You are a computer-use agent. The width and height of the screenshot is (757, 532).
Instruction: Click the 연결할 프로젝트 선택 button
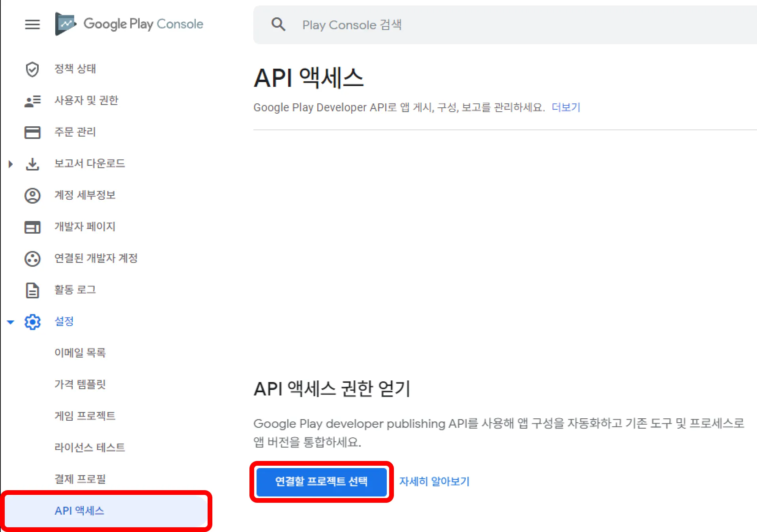(321, 481)
